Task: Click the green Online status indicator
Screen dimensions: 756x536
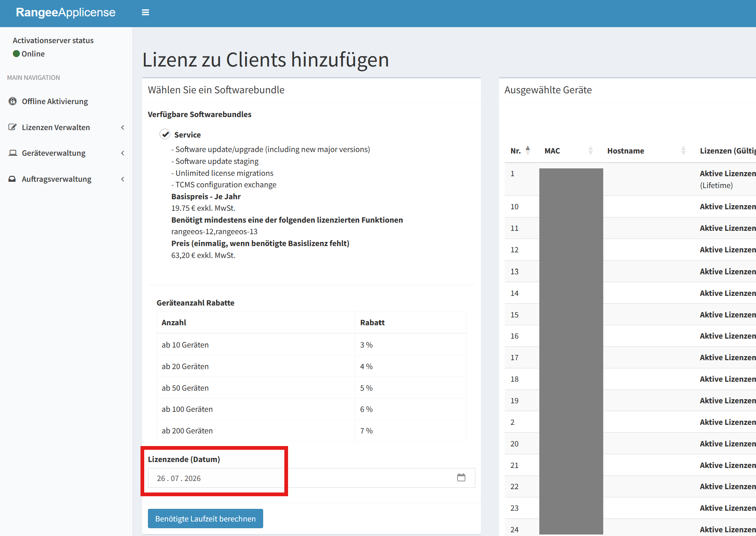Action: (16, 54)
